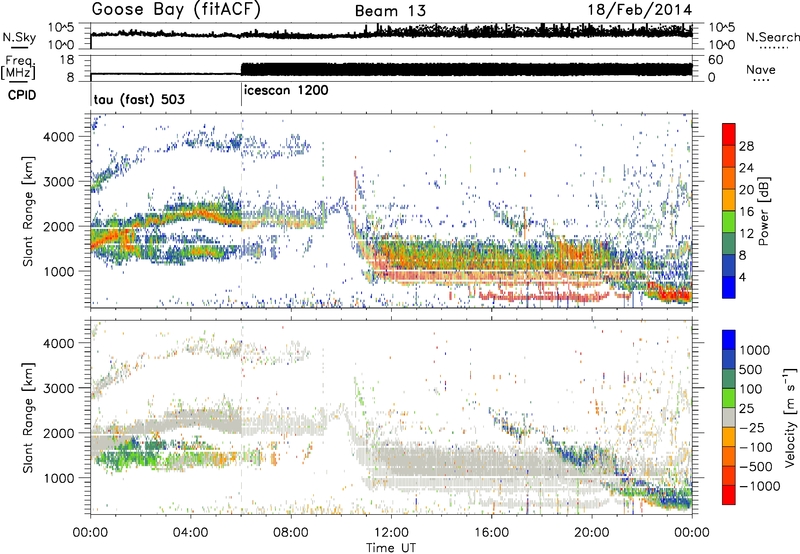Click the 'Power [dB]' color bar label
Viewport: 800px width, 554px height.
763,211
